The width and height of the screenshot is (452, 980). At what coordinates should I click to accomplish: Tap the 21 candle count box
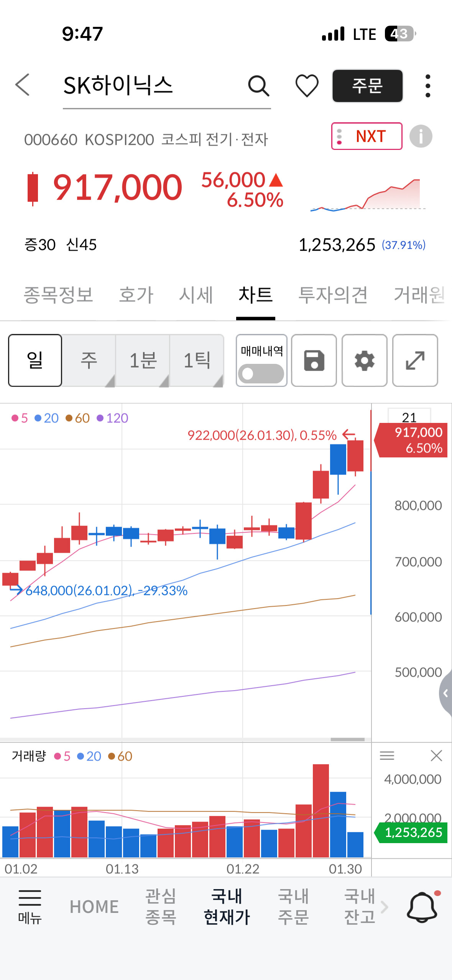[x=409, y=416]
